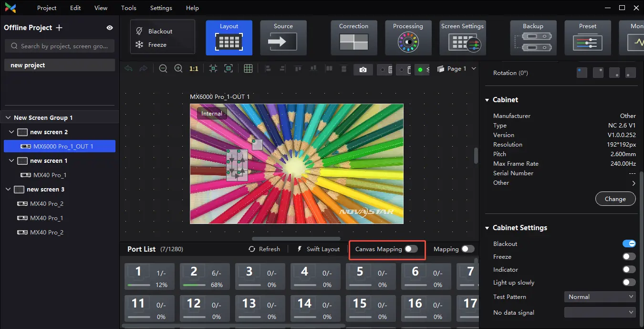This screenshot has width=644, height=329.
Task: Toggle the canvas grid icon
Action: (x=248, y=69)
